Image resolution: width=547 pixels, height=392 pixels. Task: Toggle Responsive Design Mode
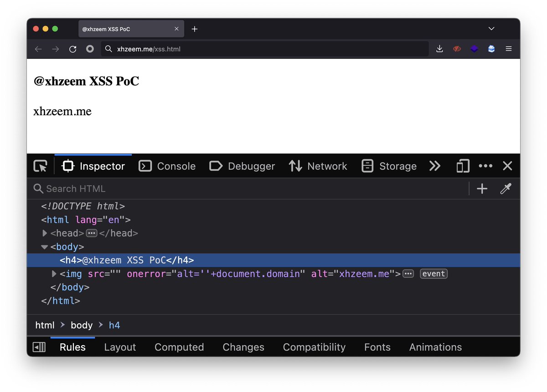tap(463, 166)
